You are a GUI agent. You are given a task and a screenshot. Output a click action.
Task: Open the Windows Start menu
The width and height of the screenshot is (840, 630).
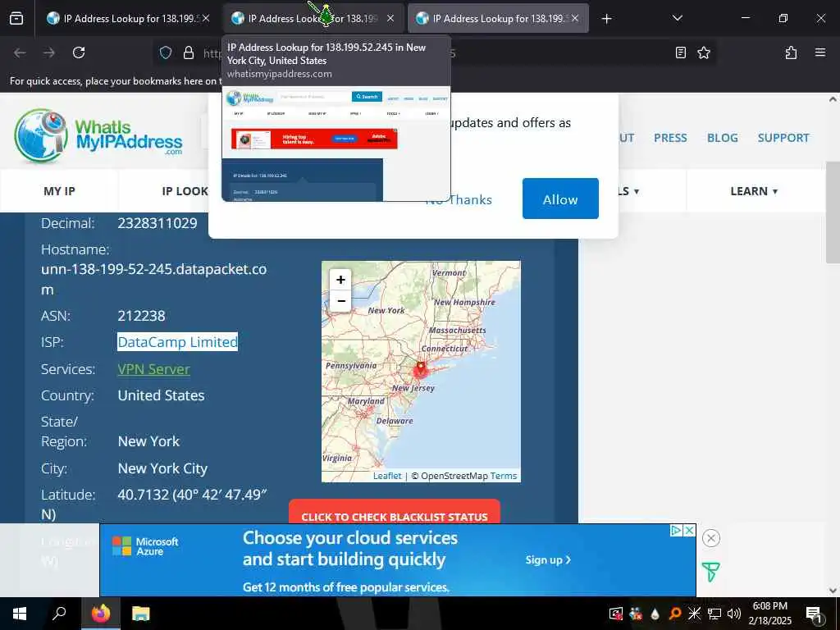tap(20, 614)
